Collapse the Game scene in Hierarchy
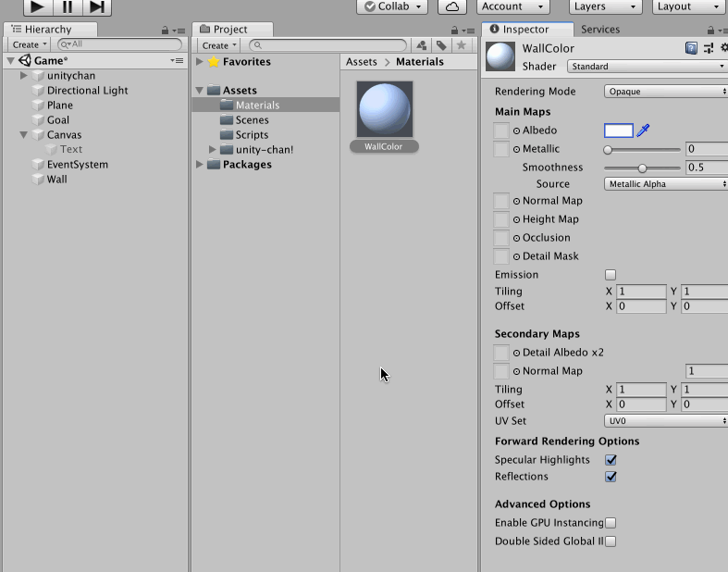This screenshot has height=572, width=728. [11, 61]
